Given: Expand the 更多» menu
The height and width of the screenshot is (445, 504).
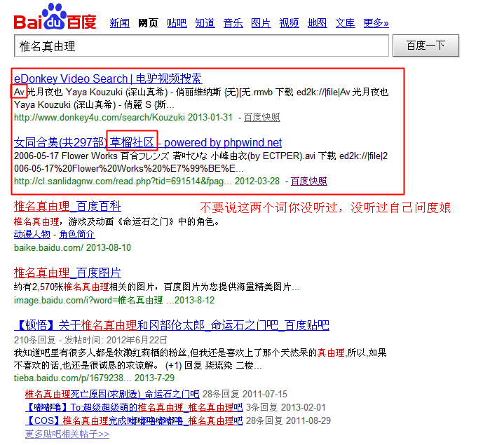Looking at the screenshot, I should tap(376, 23).
